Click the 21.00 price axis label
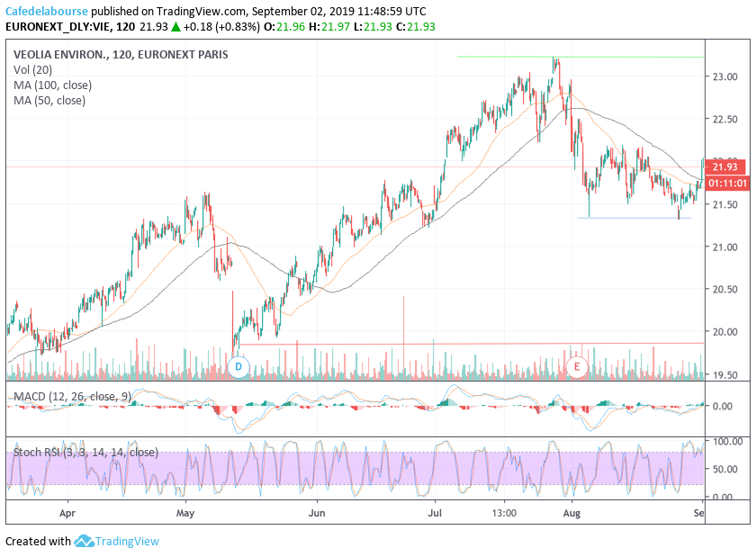Image resolution: width=756 pixels, height=557 pixels. coord(725,247)
